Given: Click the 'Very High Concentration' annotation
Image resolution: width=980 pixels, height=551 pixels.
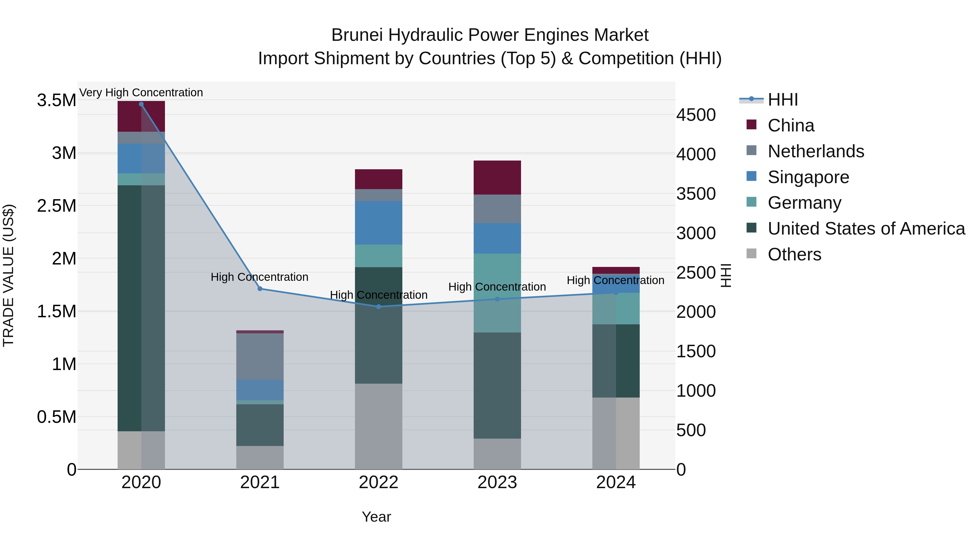Looking at the screenshot, I should click(x=141, y=93).
